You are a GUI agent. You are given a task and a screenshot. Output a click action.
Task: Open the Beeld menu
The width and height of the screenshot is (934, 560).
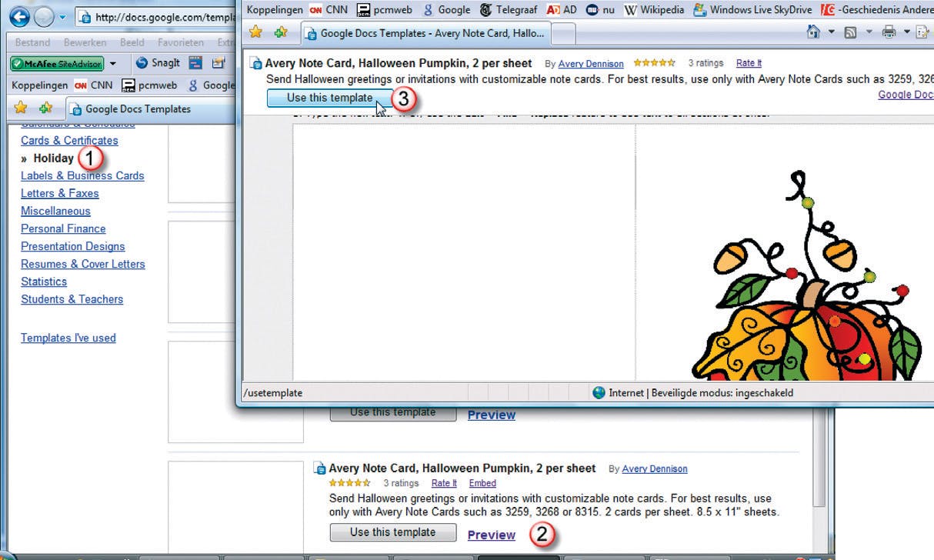point(132,42)
